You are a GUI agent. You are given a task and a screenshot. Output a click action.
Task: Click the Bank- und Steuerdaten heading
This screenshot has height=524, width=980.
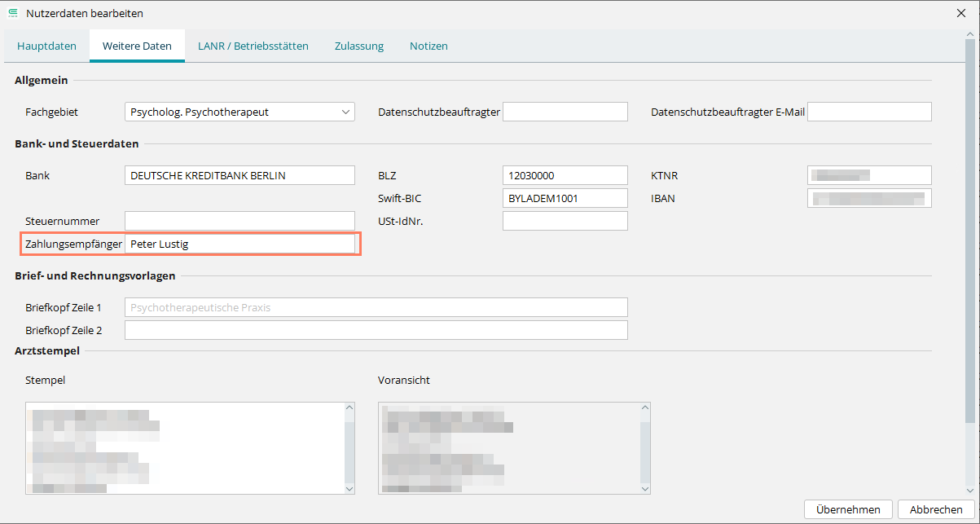(x=77, y=143)
